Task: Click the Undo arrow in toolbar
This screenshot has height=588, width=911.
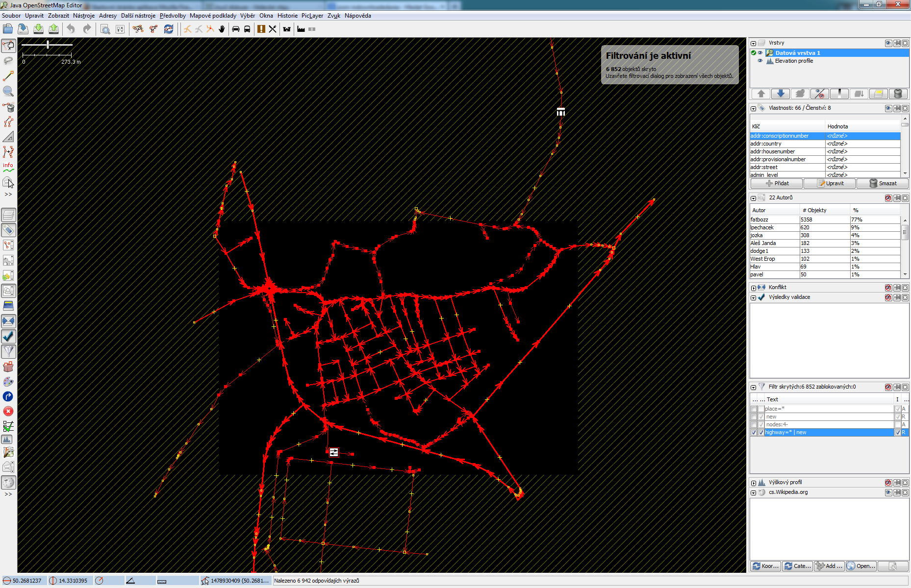Action: pyautogui.click(x=71, y=29)
